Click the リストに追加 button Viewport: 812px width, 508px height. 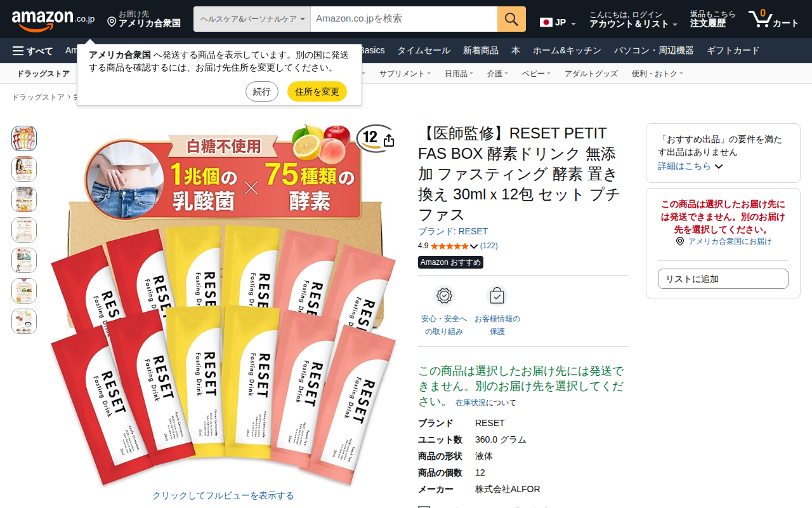coord(723,279)
